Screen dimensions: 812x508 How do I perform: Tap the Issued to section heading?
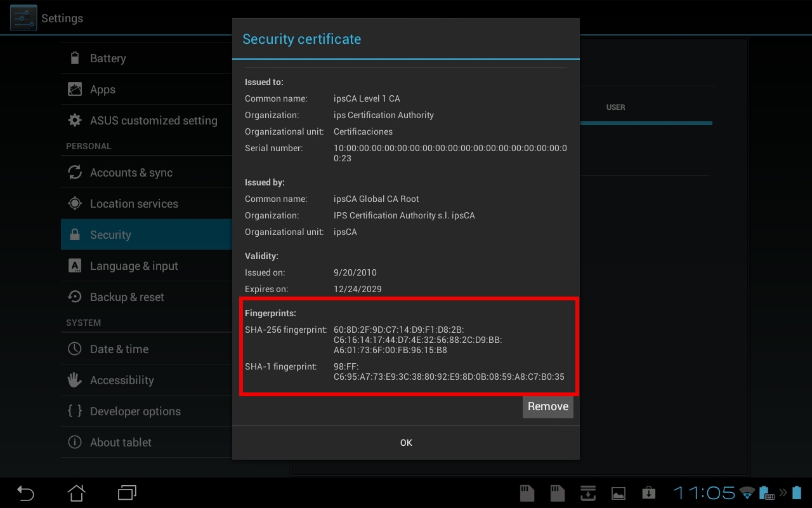tap(264, 82)
